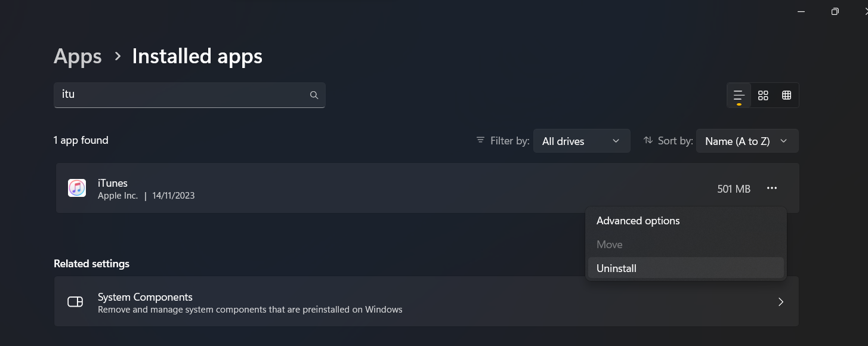
Task: Expand System Components with the right chevron
Action: tap(781, 302)
